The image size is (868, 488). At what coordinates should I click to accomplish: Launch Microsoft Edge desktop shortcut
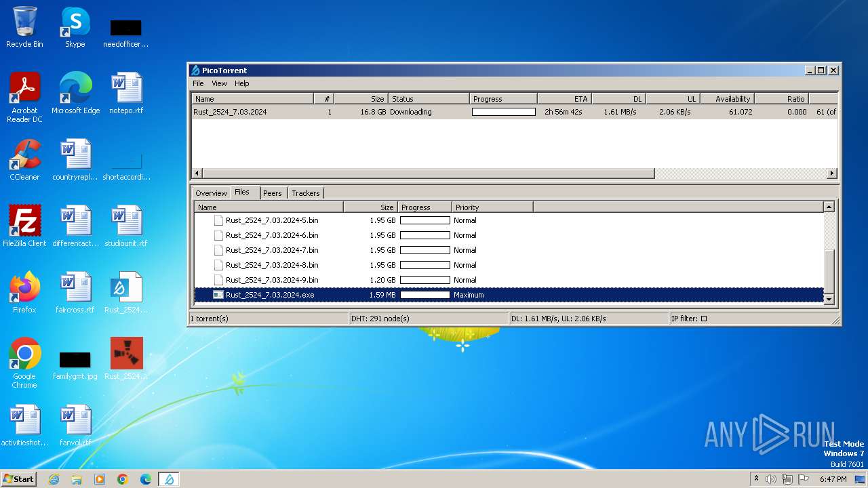[x=75, y=94]
